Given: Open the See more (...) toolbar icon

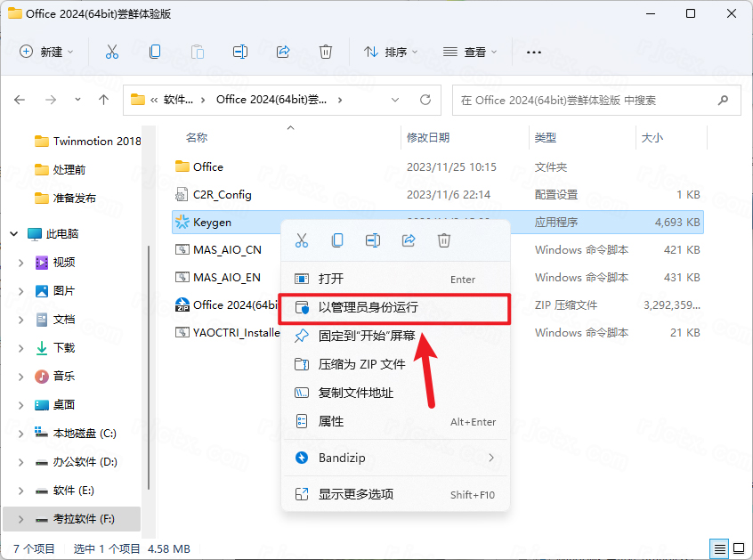Looking at the screenshot, I should pyautogui.click(x=534, y=53).
